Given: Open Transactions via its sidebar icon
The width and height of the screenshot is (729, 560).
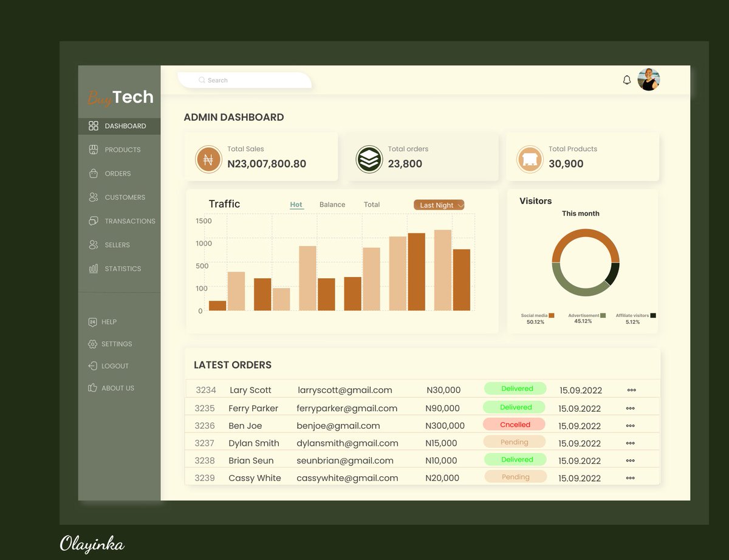Looking at the screenshot, I should [x=94, y=220].
